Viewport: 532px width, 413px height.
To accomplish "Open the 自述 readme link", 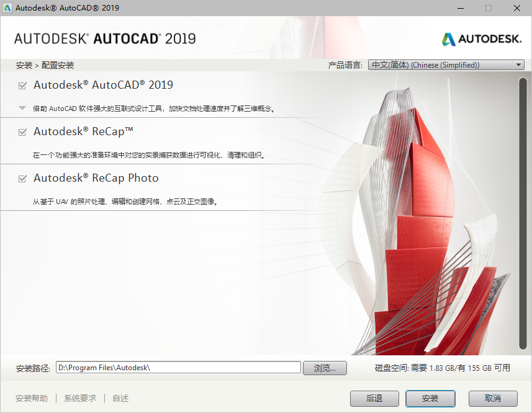I will [120, 398].
